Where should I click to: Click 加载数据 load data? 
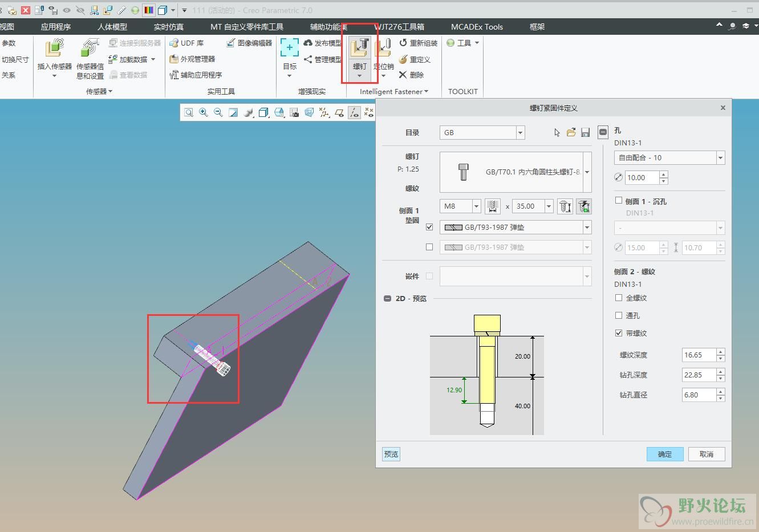tap(132, 59)
